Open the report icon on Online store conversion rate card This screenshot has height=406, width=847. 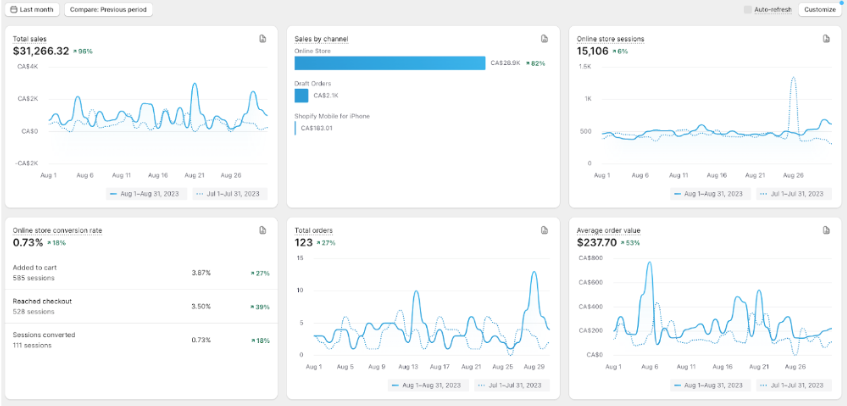pos(263,231)
